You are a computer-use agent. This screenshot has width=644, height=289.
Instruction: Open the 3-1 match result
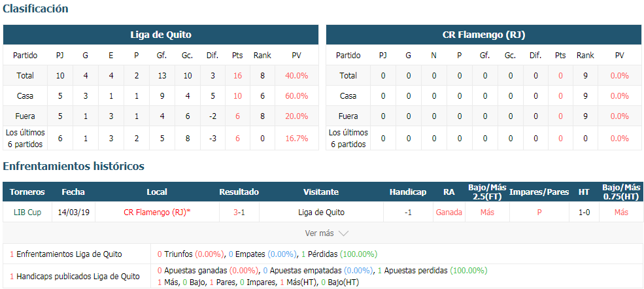tap(239, 212)
